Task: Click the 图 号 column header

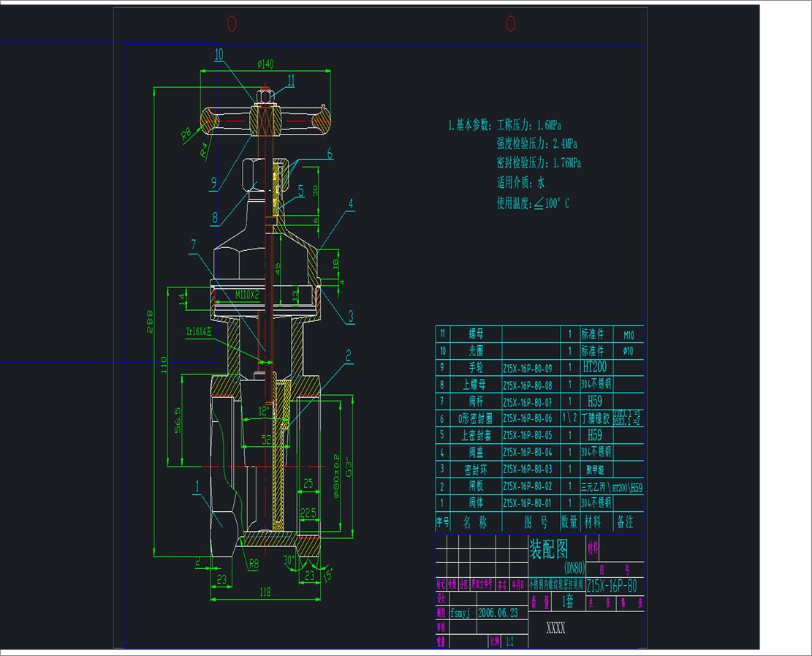Action: [x=536, y=522]
